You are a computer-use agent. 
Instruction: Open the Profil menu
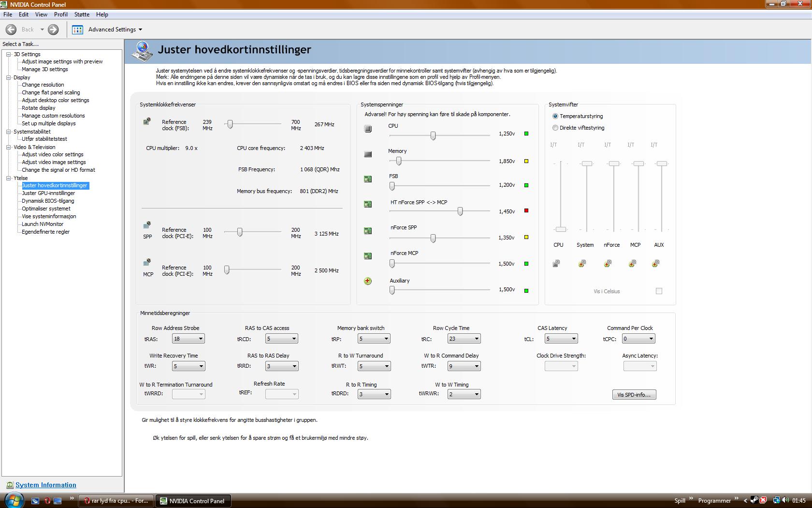click(x=61, y=15)
